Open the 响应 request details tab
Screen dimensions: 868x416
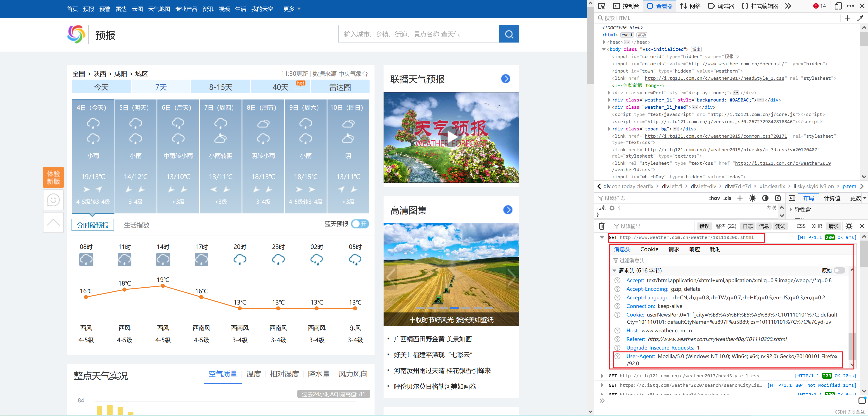click(x=694, y=249)
